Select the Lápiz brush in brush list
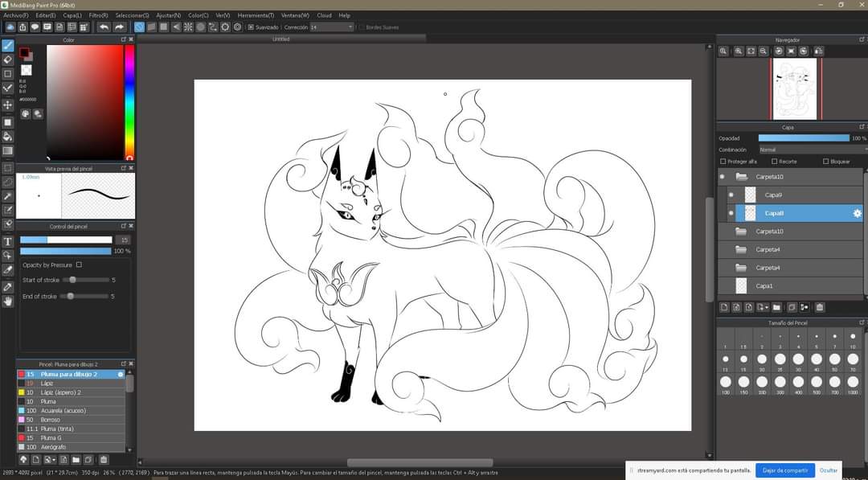Viewport: 868px width, 480px height. click(x=72, y=383)
